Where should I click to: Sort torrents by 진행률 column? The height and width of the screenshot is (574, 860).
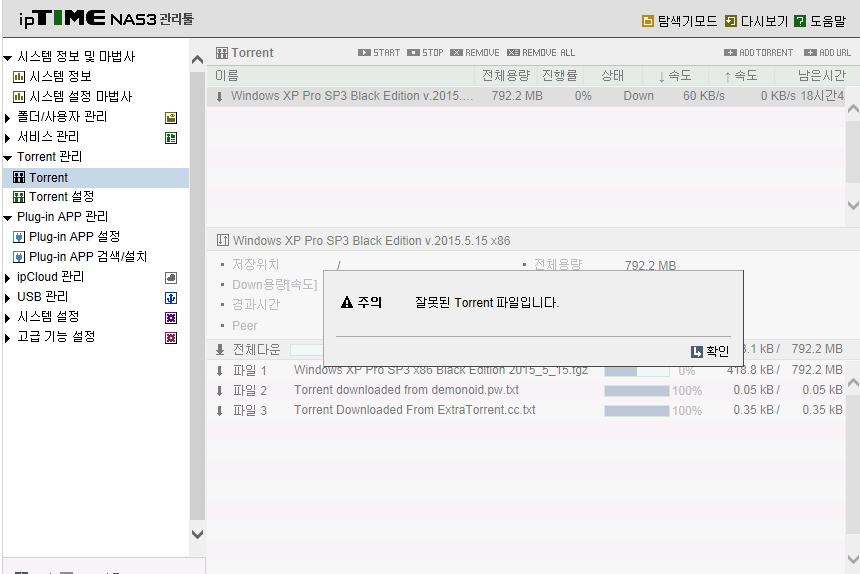(x=559, y=76)
